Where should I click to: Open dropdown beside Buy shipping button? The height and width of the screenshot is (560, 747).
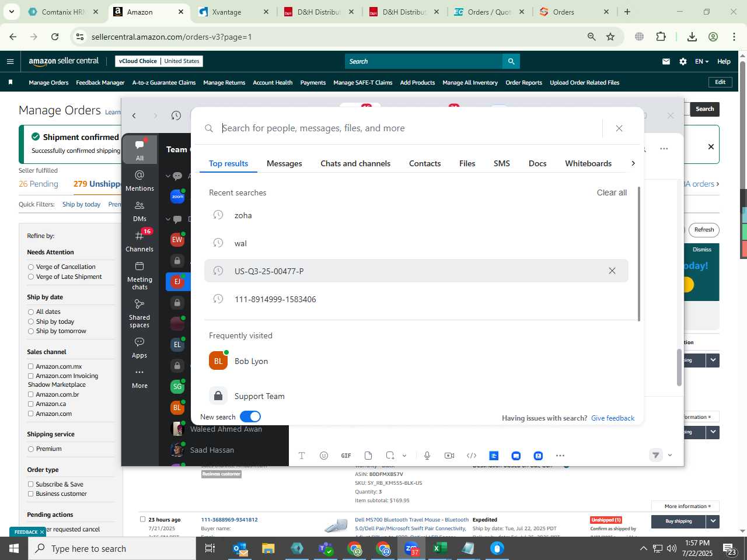(x=713, y=521)
